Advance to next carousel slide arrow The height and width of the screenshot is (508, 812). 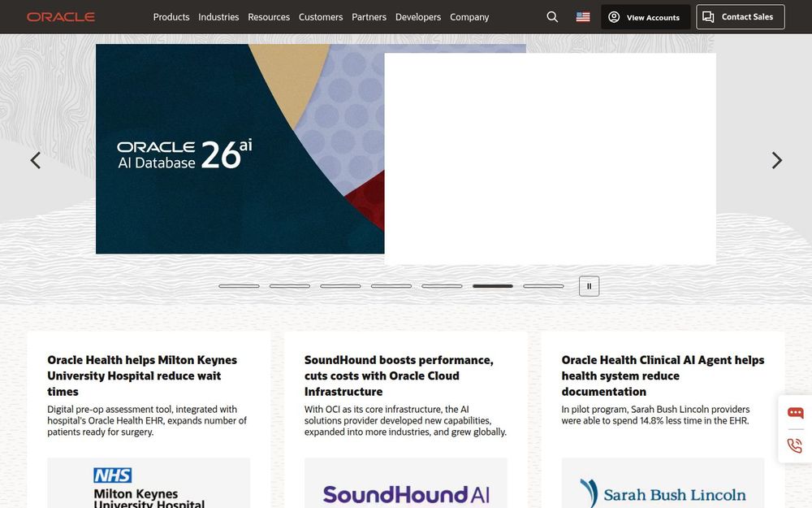point(776,160)
